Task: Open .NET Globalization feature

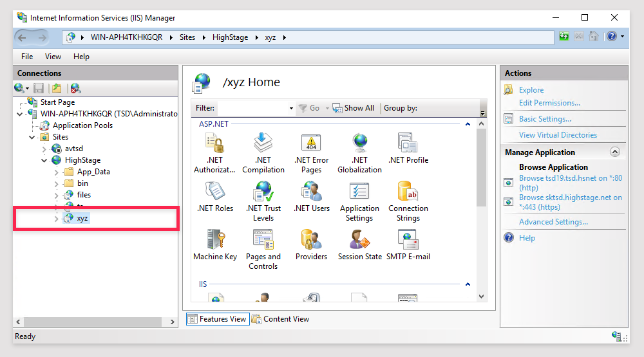Action: (360, 153)
